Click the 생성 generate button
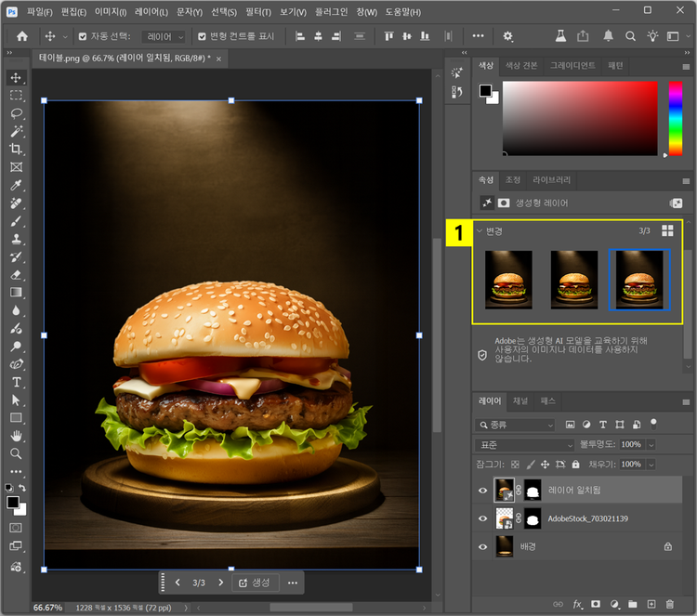The height and width of the screenshot is (616, 697). [x=255, y=583]
